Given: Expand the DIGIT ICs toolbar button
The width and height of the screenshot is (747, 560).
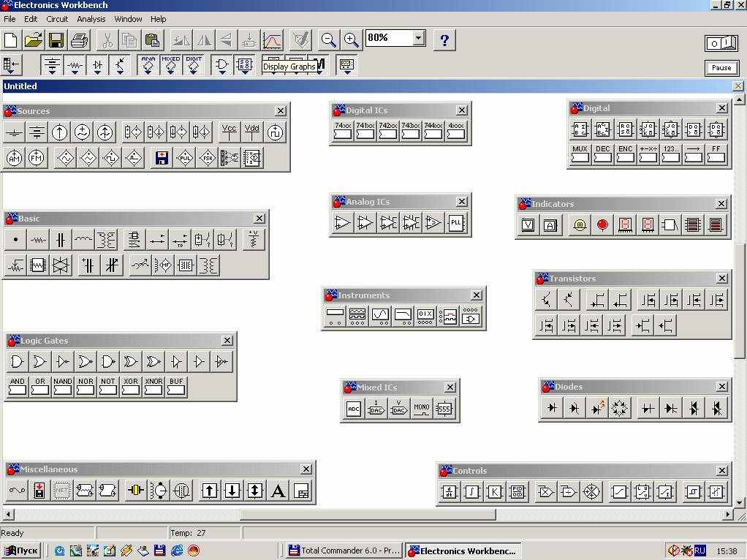Looking at the screenshot, I should point(194,65).
